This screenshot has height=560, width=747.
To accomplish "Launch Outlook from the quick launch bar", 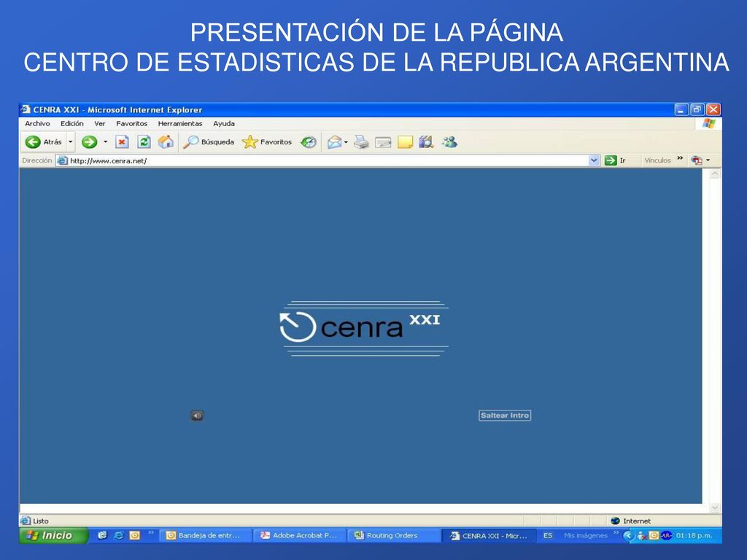I will (135, 535).
